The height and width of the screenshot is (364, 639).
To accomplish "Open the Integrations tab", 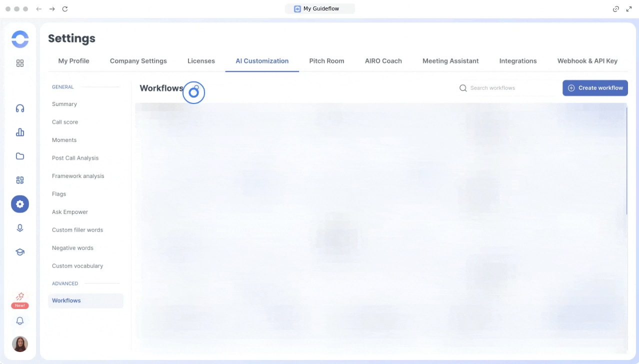I will pyautogui.click(x=518, y=61).
